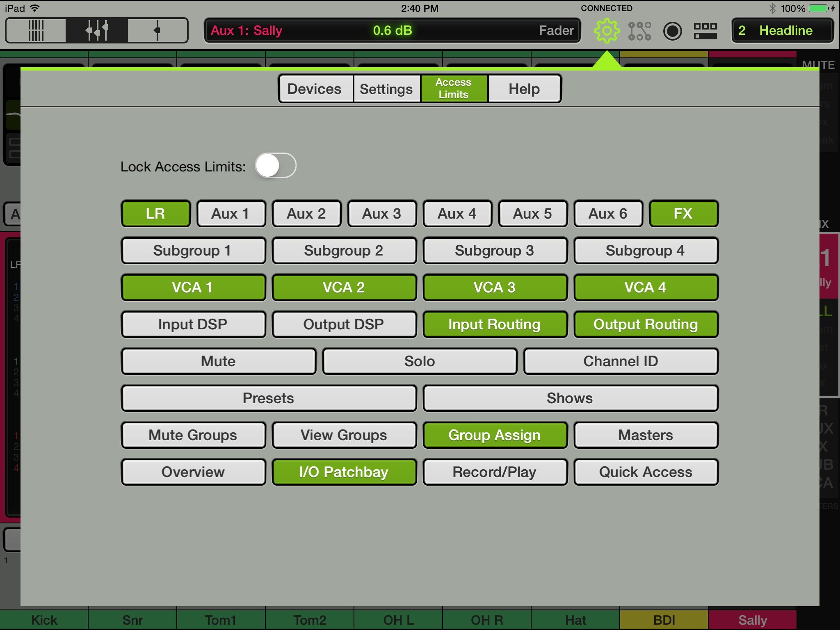Switch to the overview faders view icon

[36, 30]
